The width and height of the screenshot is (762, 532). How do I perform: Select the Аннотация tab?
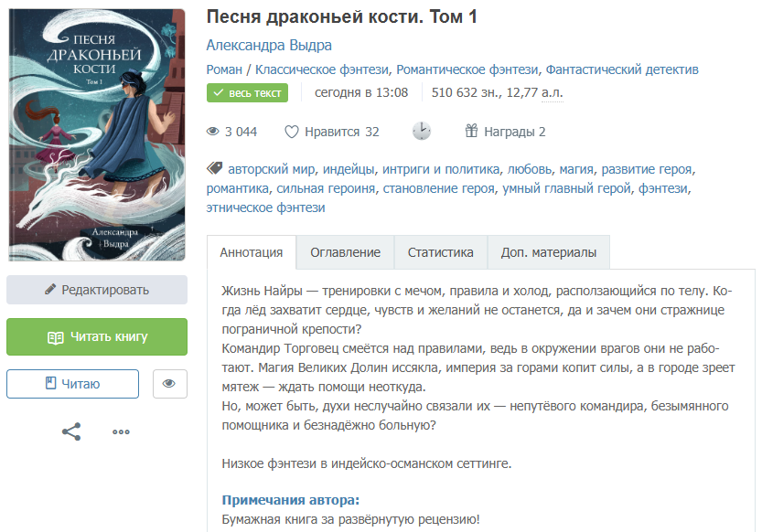click(252, 252)
